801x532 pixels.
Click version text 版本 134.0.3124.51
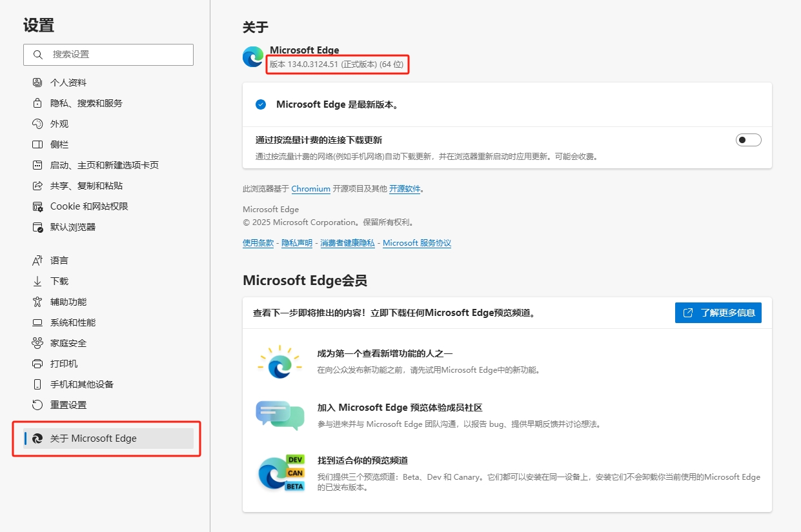[304, 64]
